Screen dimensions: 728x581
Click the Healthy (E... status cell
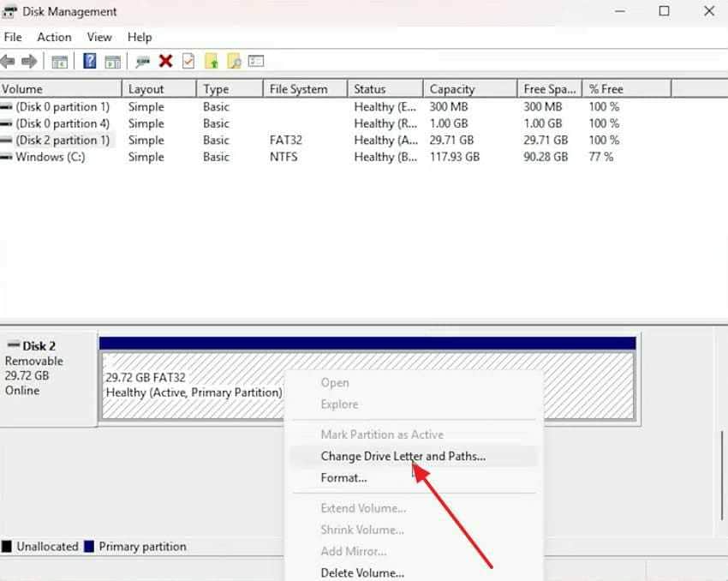pyautogui.click(x=385, y=107)
